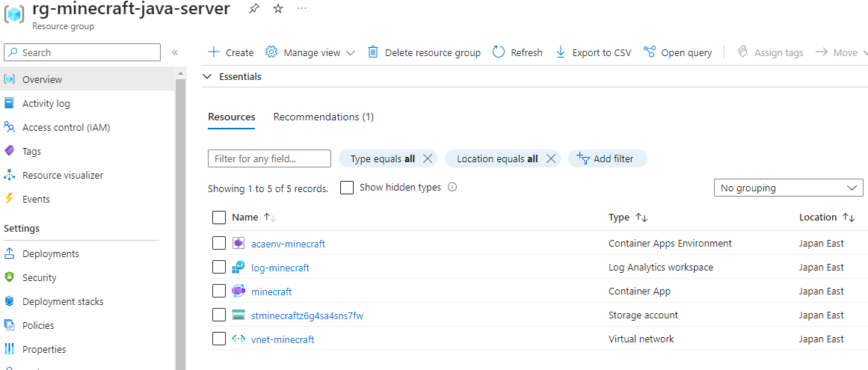Check the acaenv-minecraft row checkbox
The height and width of the screenshot is (370, 868).
218,244
